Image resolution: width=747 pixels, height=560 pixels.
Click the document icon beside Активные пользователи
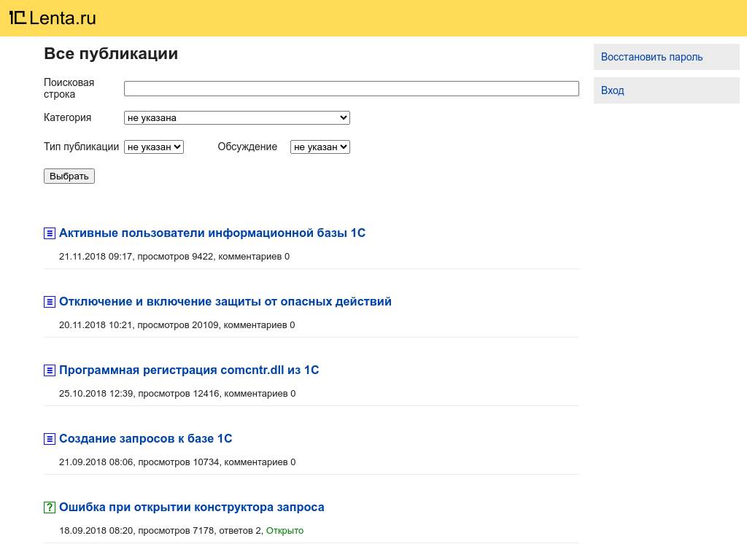pos(50,233)
